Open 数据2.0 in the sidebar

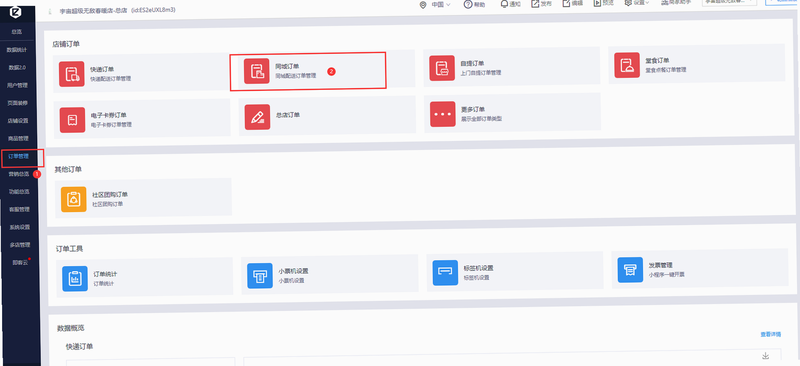click(x=17, y=67)
